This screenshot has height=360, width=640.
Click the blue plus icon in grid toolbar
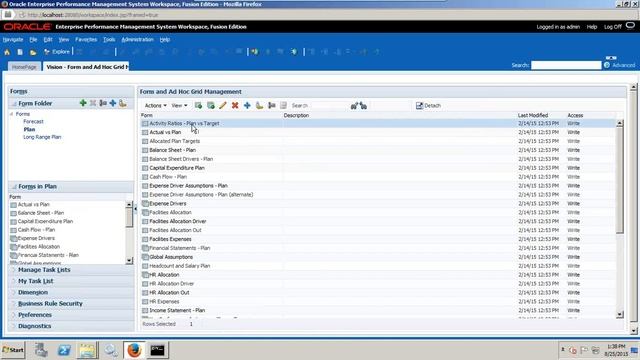247,106
